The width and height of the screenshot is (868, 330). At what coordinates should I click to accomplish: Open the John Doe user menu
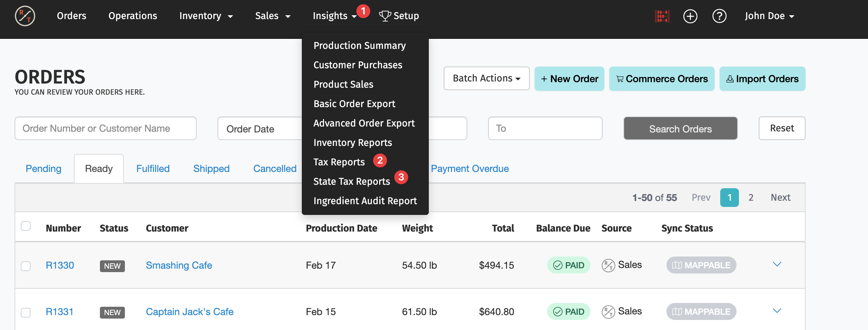click(x=769, y=16)
